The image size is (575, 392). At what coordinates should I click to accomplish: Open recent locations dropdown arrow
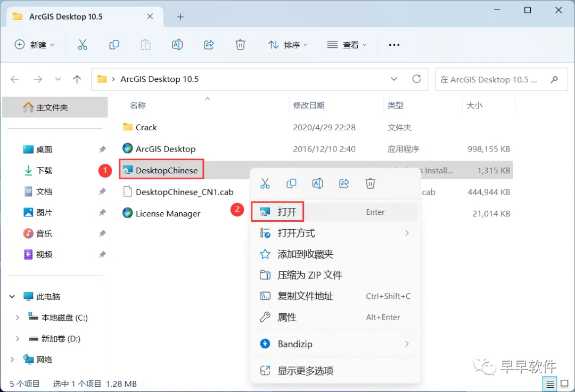tap(58, 79)
